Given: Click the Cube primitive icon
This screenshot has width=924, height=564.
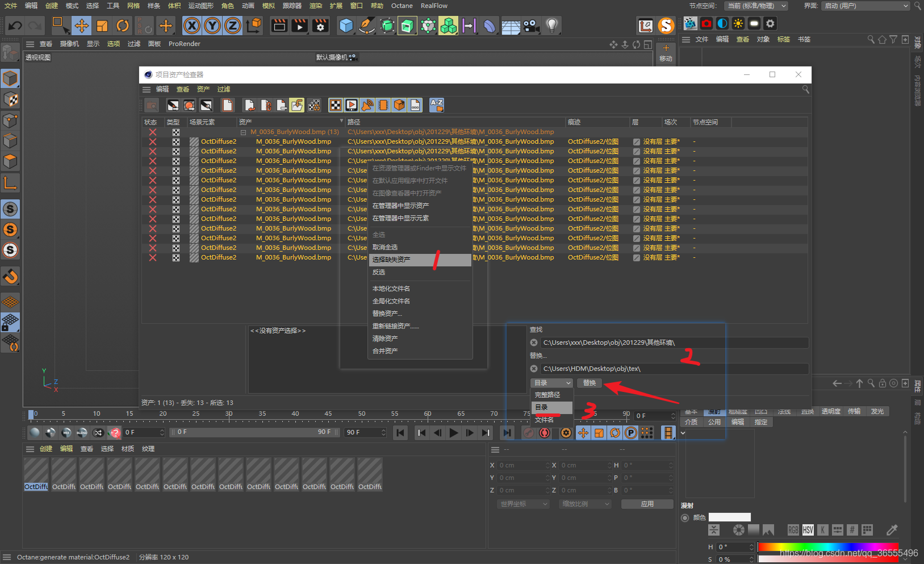Looking at the screenshot, I should pos(346,26).
